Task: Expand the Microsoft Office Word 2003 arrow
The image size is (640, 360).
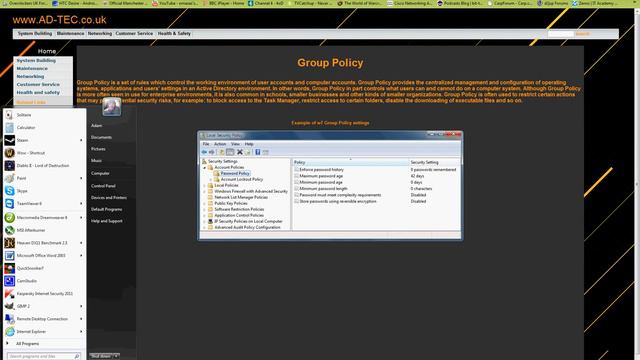Action: click(81, 256)
